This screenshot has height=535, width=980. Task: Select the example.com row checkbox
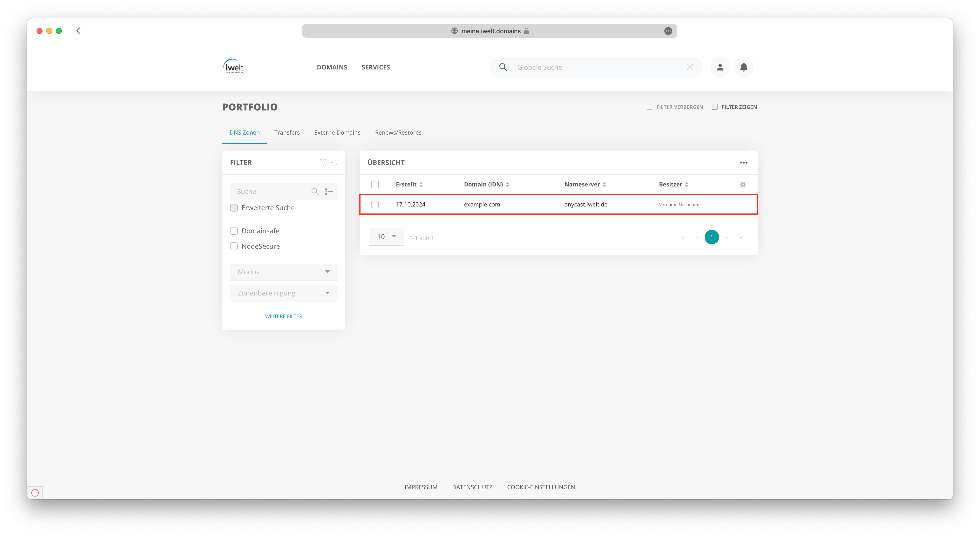pos(375,205)
